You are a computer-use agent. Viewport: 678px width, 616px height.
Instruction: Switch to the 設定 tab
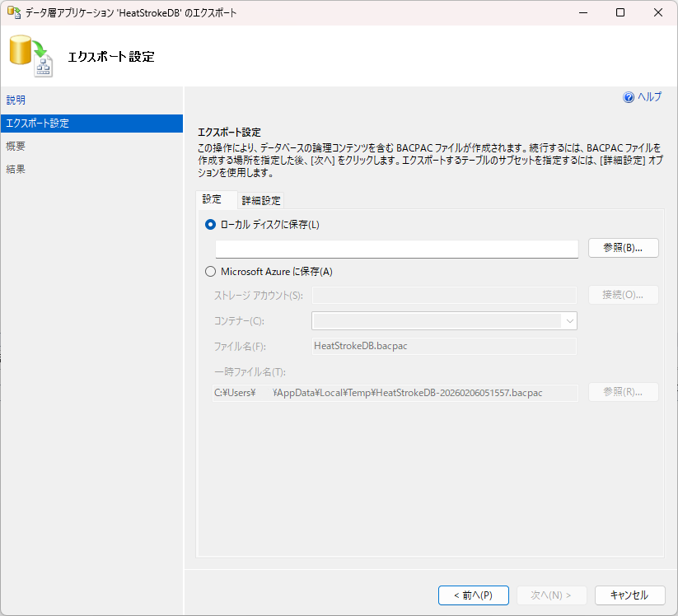coord(212,199)
